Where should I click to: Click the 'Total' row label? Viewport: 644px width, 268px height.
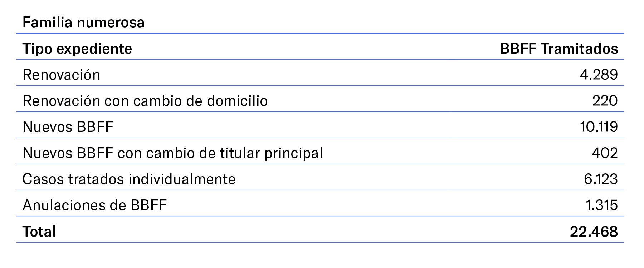pyautogui.click(x=39, y=232)
